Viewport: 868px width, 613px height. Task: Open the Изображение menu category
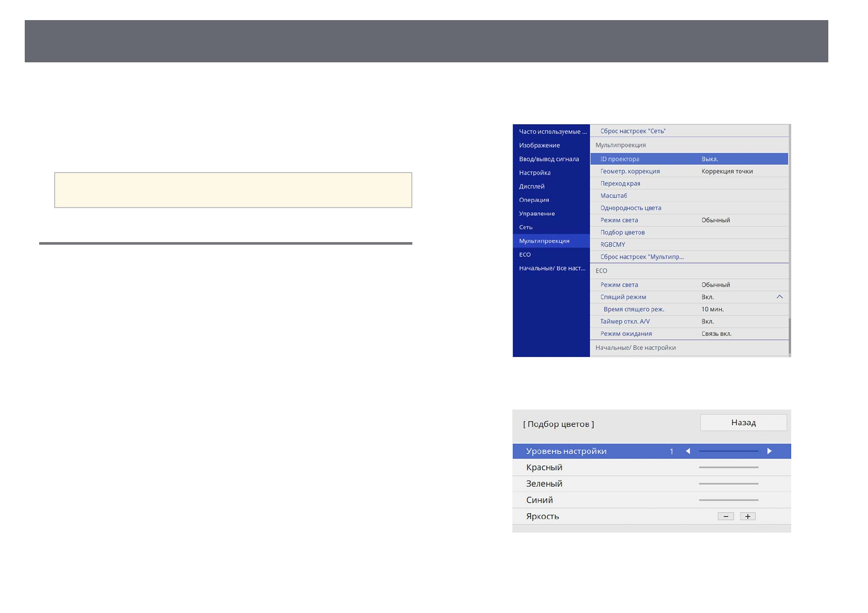coord(539,145)
